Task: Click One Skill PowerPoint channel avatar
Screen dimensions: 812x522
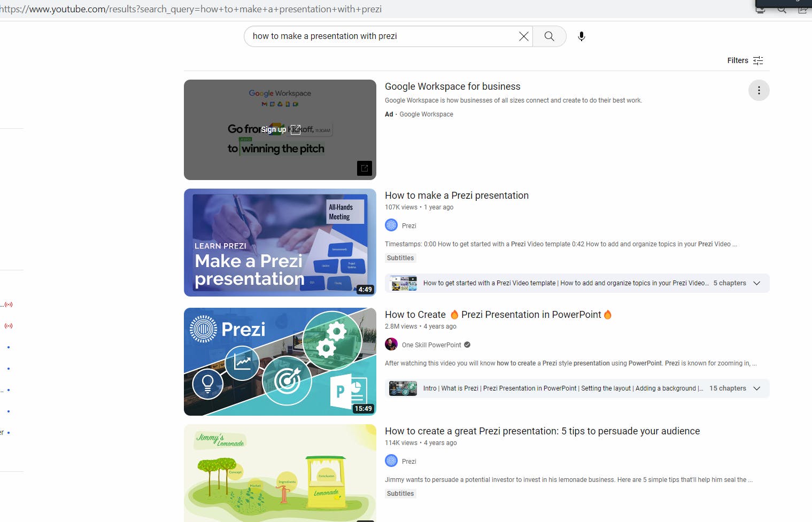Action: click(x=391, y=345)
